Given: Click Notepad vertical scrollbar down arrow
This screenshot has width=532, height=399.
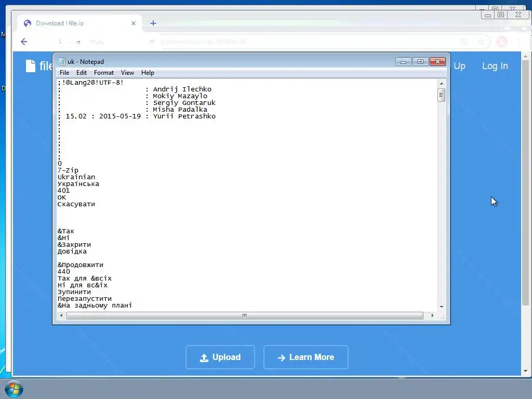Looking at the screenshot, I should click(442, 307).
